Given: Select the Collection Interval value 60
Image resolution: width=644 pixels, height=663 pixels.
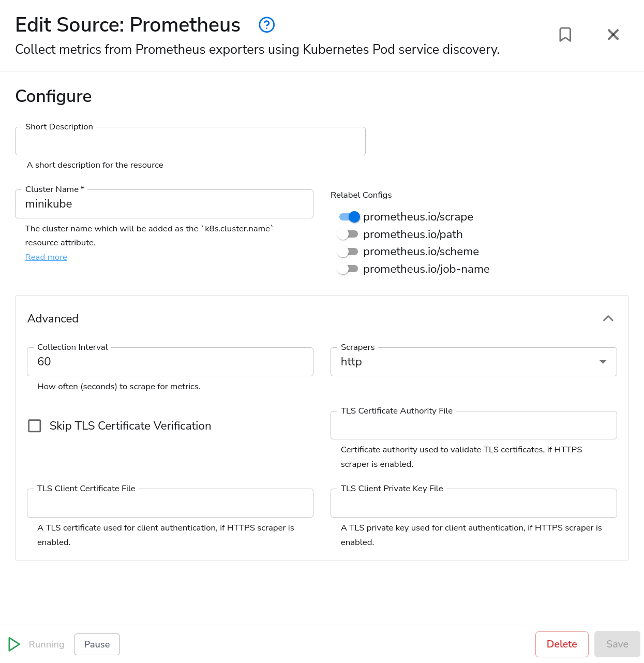Looking at the screenshot, I should point(170,362).
